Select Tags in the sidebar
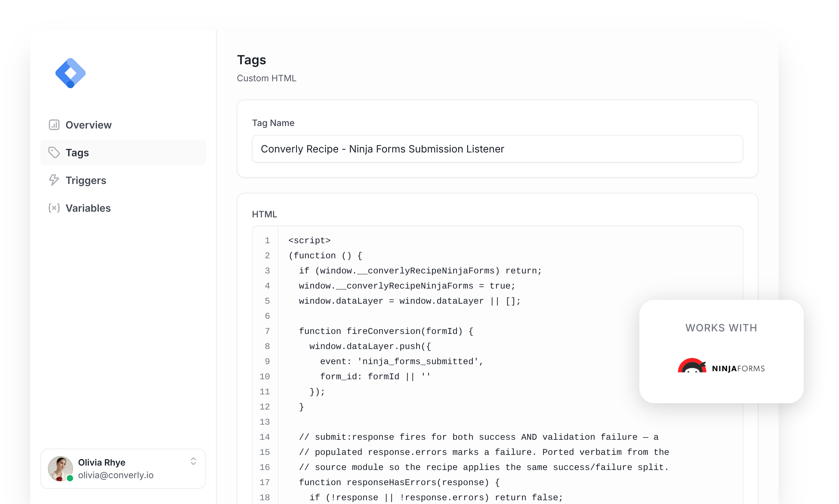The height and width of the screenshot is (504, 839). 123,152
